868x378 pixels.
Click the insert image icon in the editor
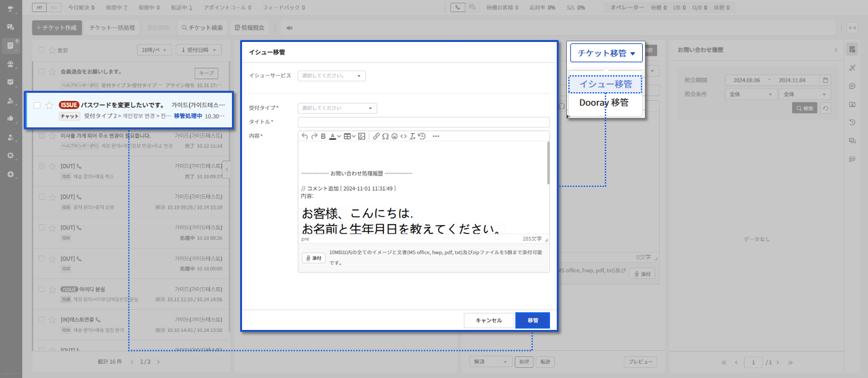tap(362, 136)
